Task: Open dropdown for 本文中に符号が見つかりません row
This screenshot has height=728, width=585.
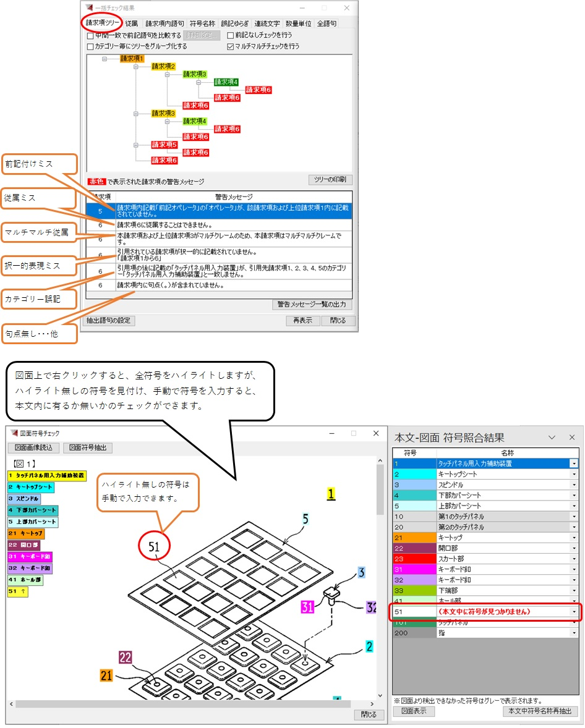Action: pyautogui.click(x=574, y=611)
